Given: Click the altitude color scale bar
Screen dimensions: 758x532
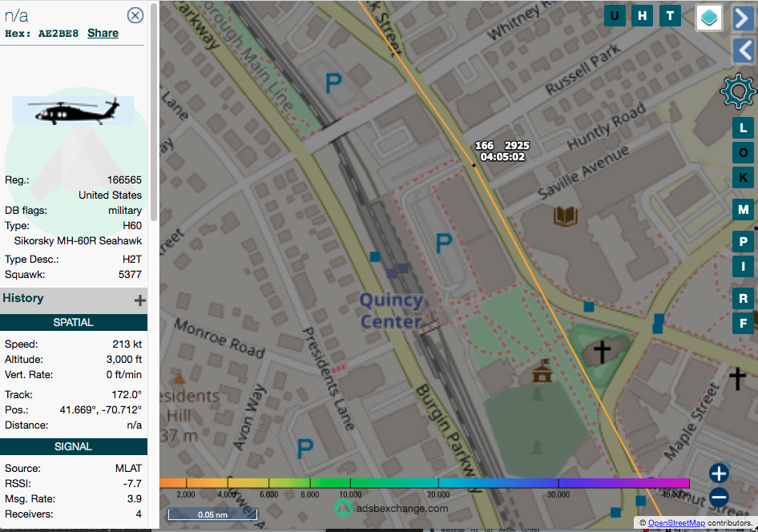Looking at the screenshot, I should [x=424, y=482].
